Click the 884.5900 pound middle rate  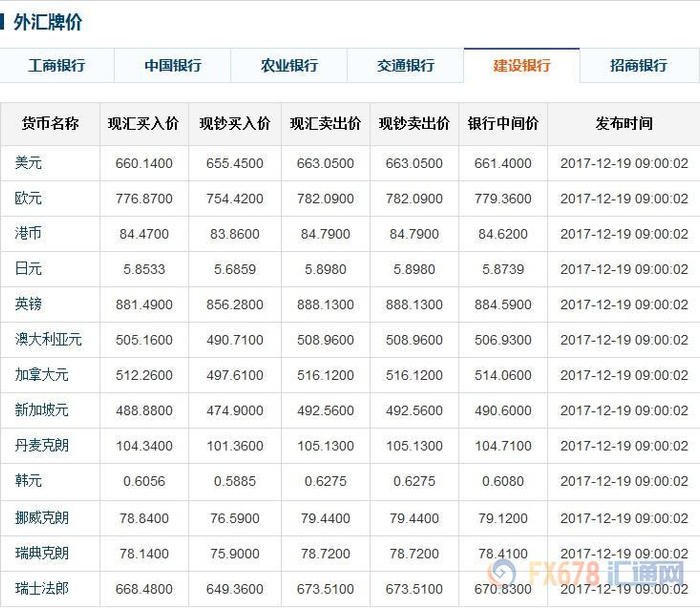[503, 305]
